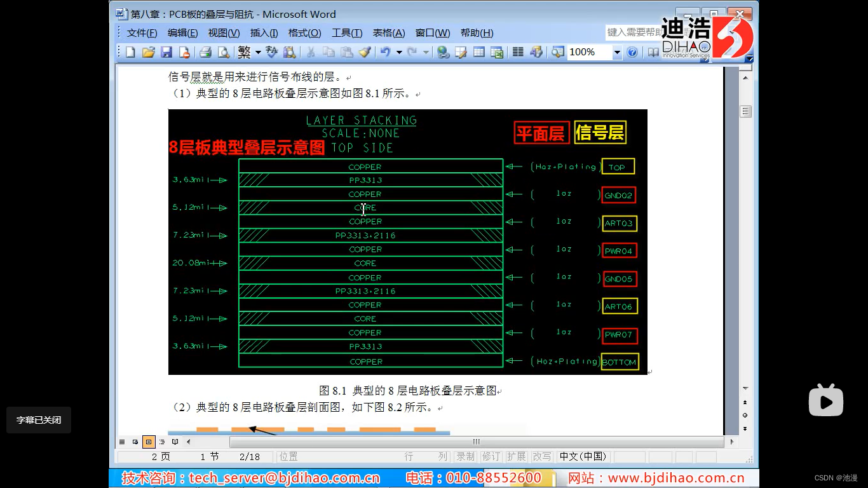Viewport: 868px width, 488px height.
Task: Open Microsoft Word Help icon
Action: [x=632, y=52]
